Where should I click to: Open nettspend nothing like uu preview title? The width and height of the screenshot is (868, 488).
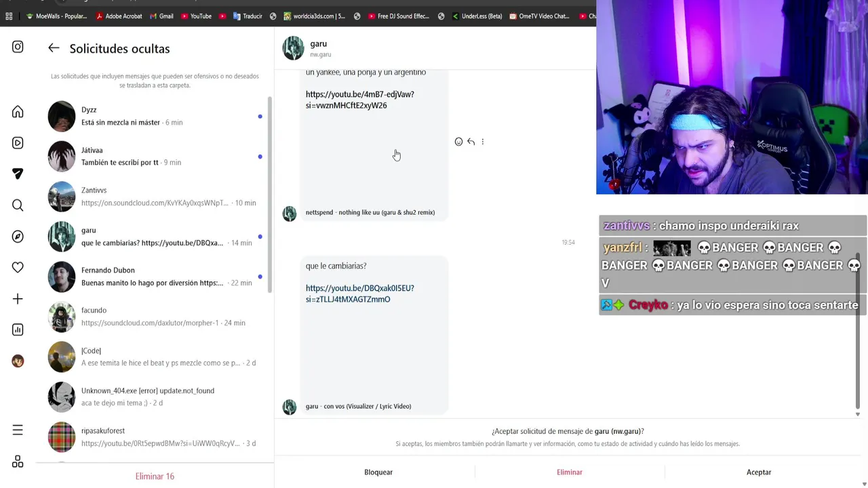[370, 212]
